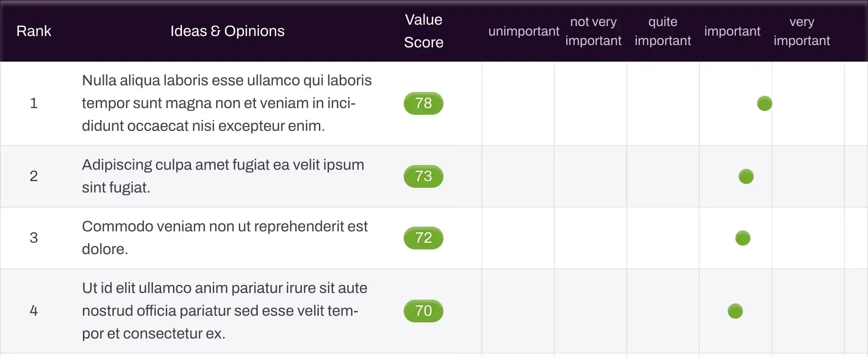Viewport: 868px width, 357px height.
Task: Select the 72 value score badge
Action: point(424,238)
